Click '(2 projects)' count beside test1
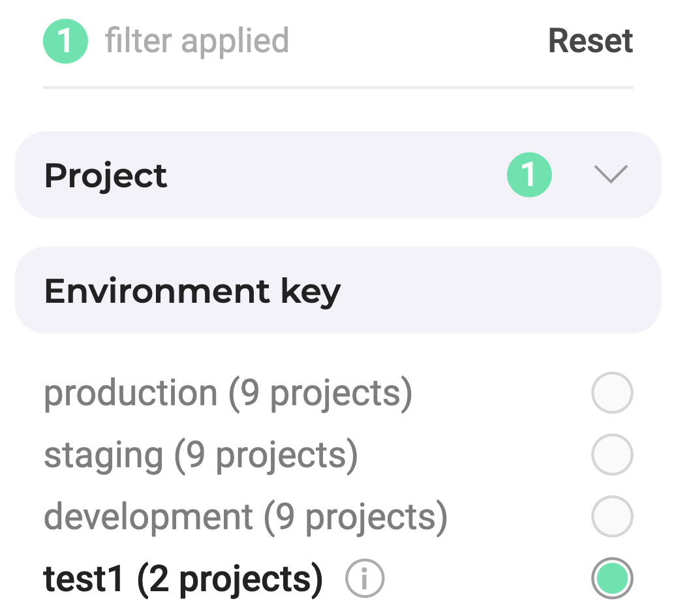 click(230, 579)
